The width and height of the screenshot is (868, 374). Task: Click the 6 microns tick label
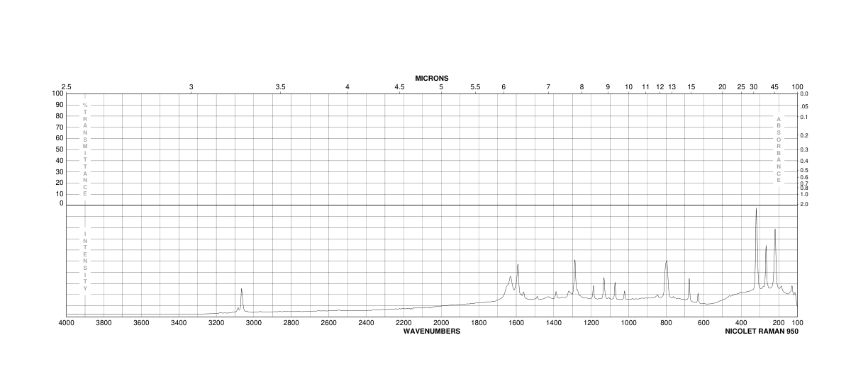coord(503,87)
